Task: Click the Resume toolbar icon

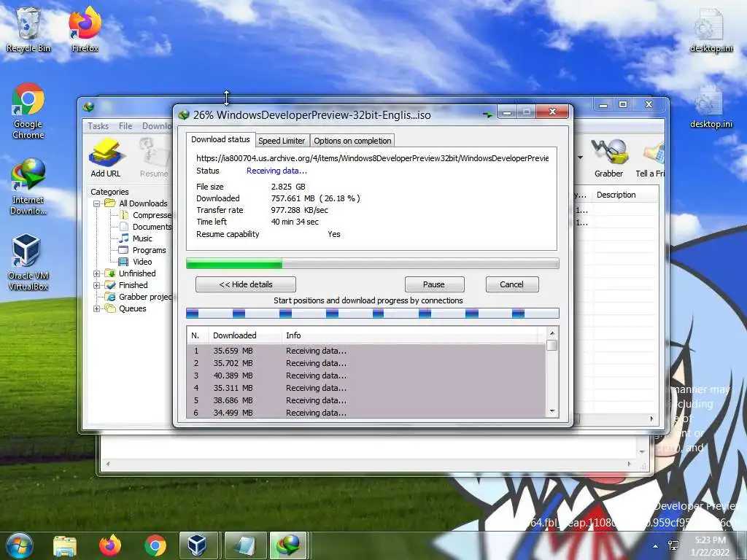Action: coord(154,158)
